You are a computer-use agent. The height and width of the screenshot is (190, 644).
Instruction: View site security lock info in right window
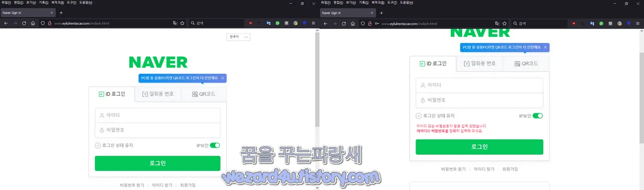point(370,23)
